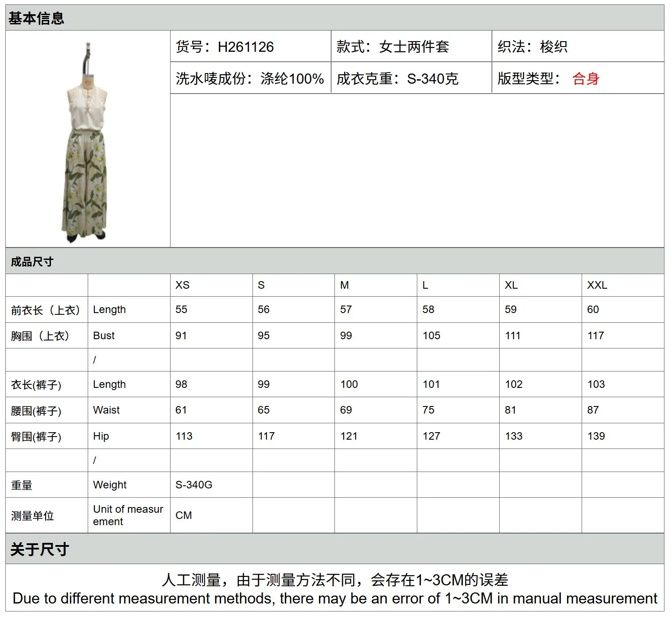Click the XXL size column header
The image size is (672, 619).
click(x=623, y=285)
